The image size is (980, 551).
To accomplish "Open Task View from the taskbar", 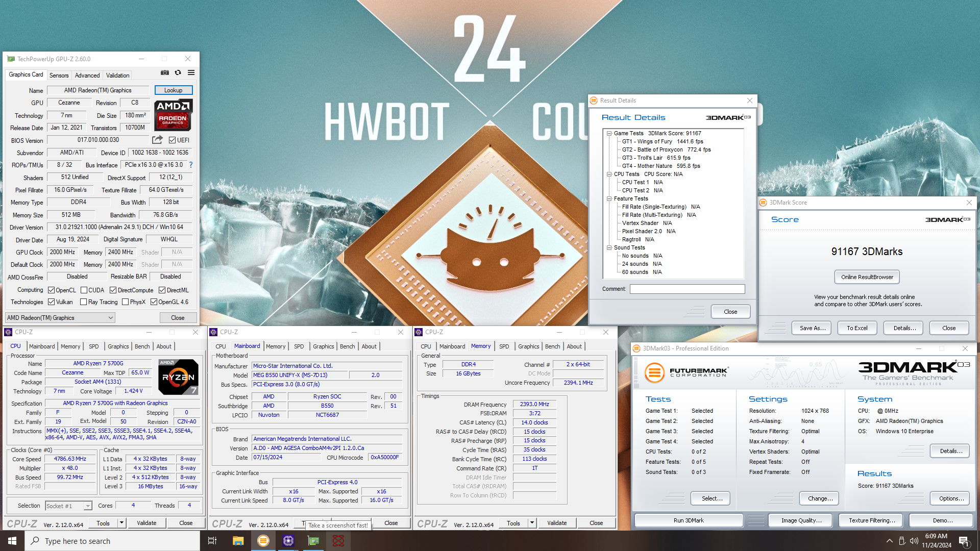I will point(212,541).
